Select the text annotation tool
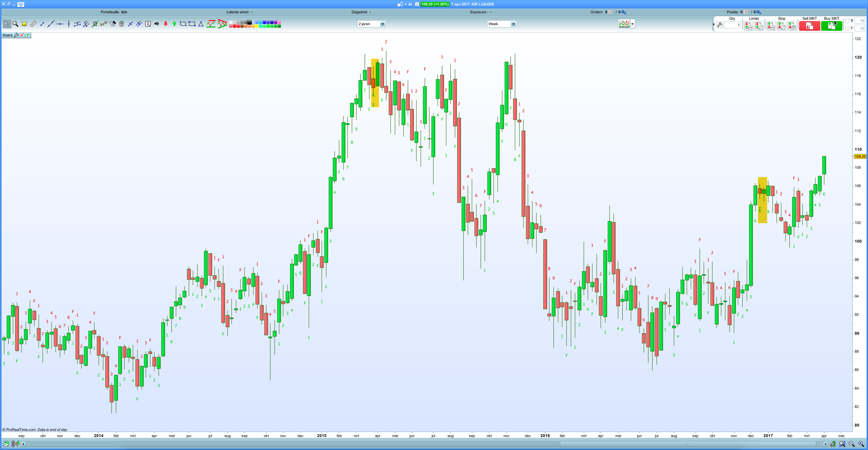 click(148, 24)
